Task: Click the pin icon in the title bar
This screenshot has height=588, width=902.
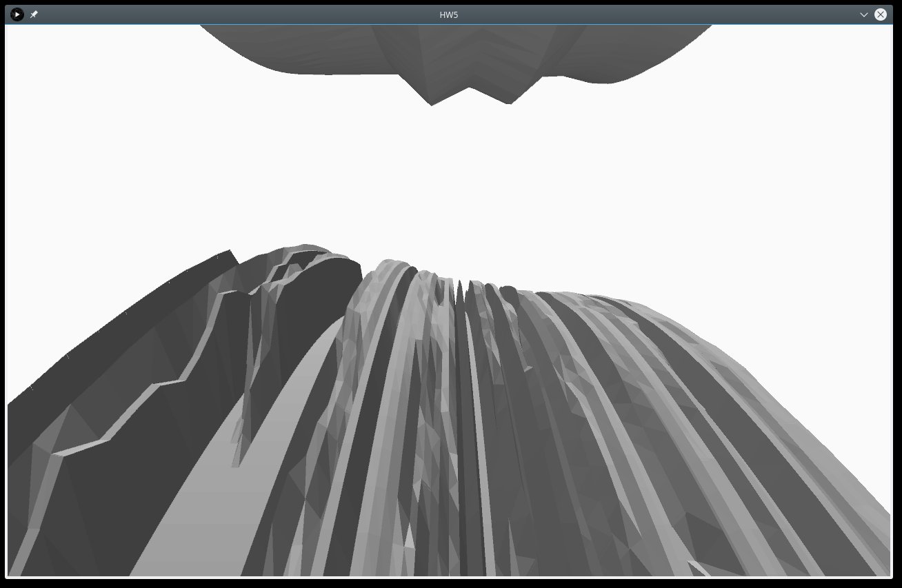Action: pyautogui.click(x=34, y=14)
